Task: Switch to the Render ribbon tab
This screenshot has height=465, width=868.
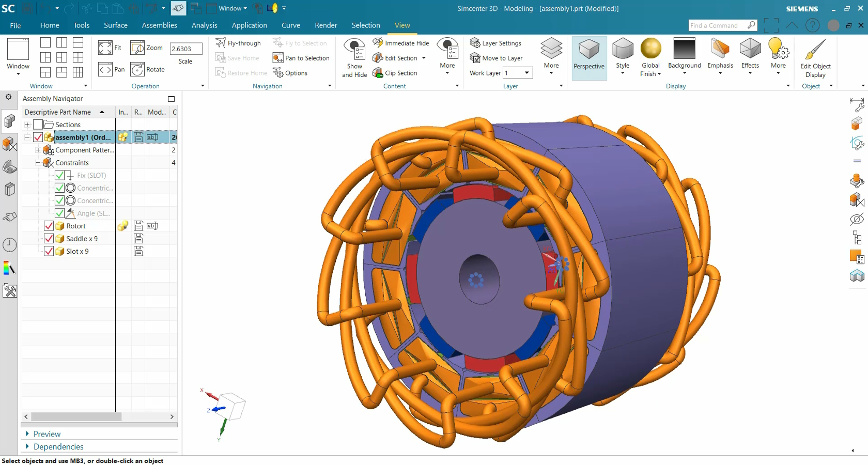Action: click(x=326, y=25)
